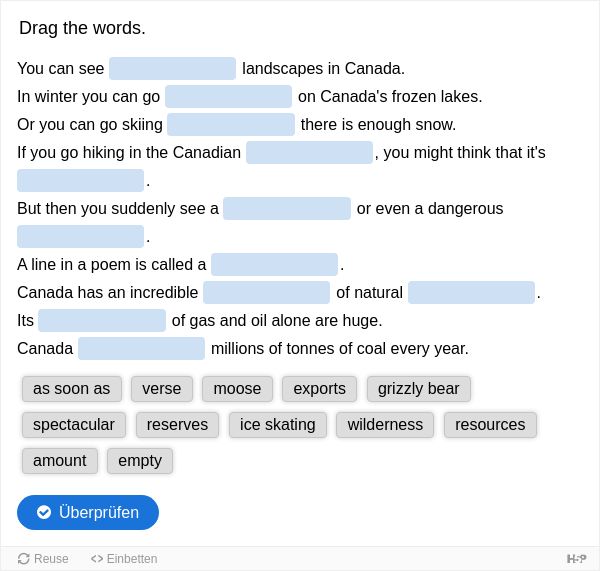Select the 'spectacular' word chip
Screen dimensions: 600x571
pyautogui.click(x=74, y=425)
